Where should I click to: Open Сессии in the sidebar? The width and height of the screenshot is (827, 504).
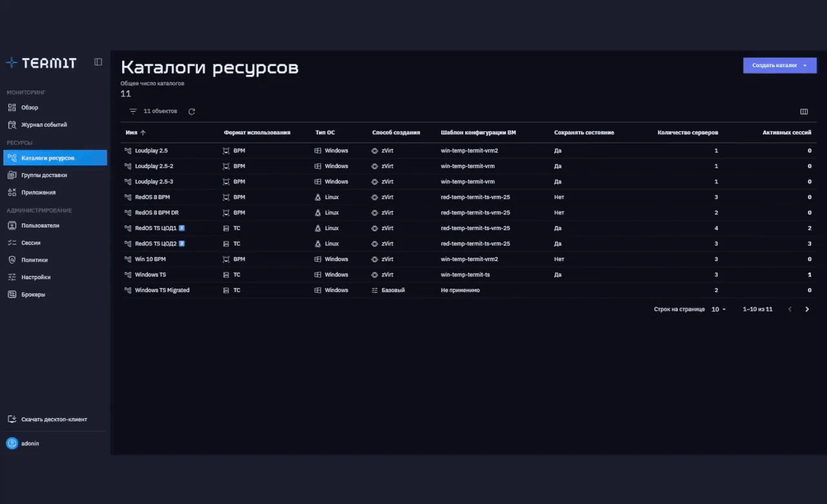coord(55,243)
